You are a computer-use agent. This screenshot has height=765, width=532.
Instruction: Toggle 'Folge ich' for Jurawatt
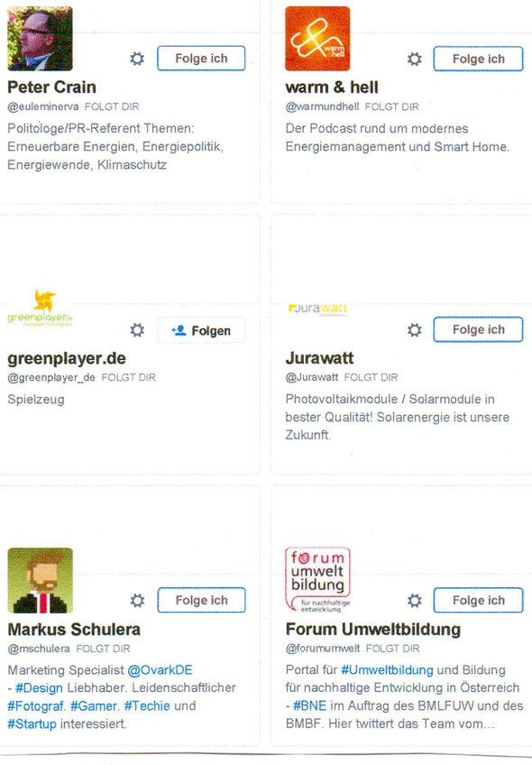479,330
